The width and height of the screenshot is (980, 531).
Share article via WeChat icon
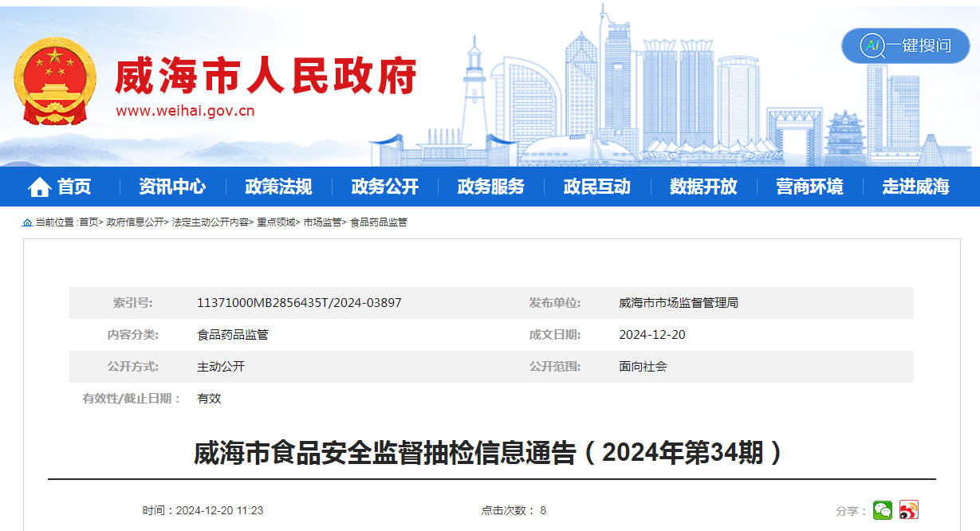tap(883, 510)
